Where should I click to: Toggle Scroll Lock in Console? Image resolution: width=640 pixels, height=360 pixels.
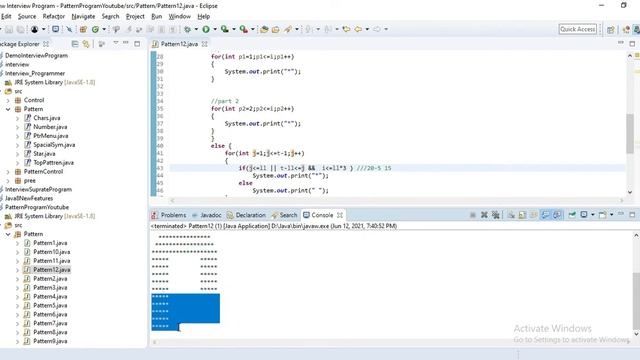pyautogui.click(x=522, y=215)
